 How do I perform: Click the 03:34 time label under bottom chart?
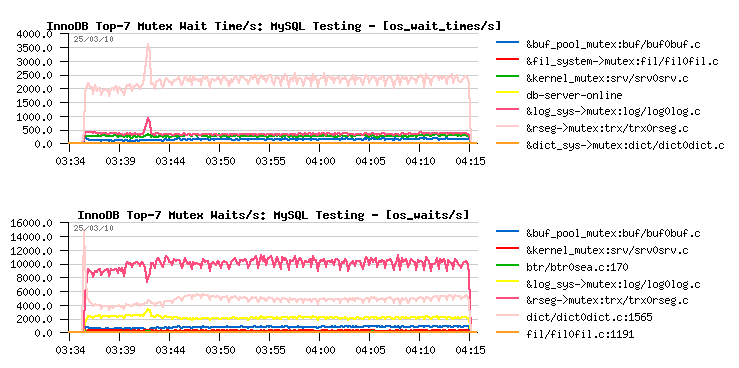click(69, 350)
